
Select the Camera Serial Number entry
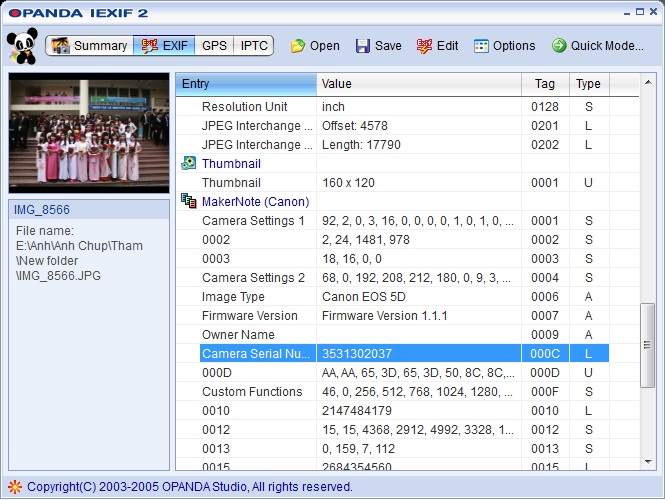click(x=256, y=354)
